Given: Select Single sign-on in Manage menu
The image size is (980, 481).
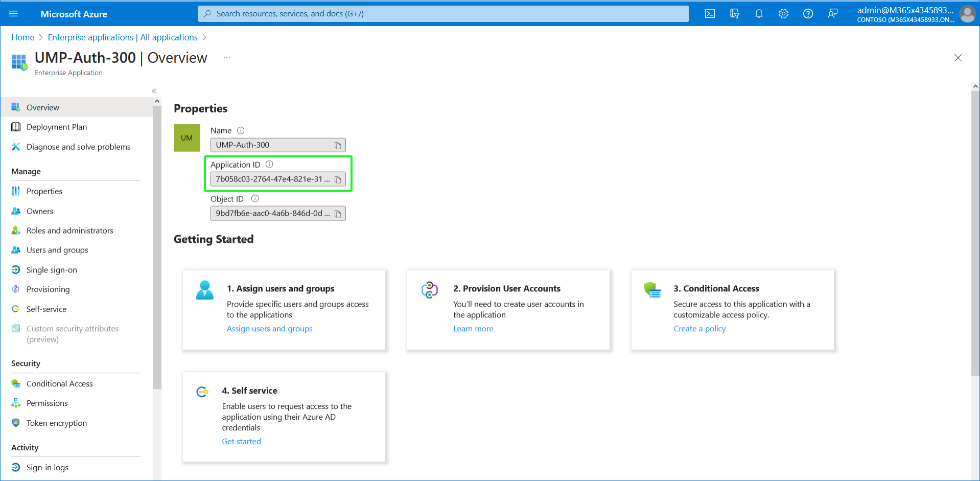Looking at the screenshot, I should pos(52,270).
